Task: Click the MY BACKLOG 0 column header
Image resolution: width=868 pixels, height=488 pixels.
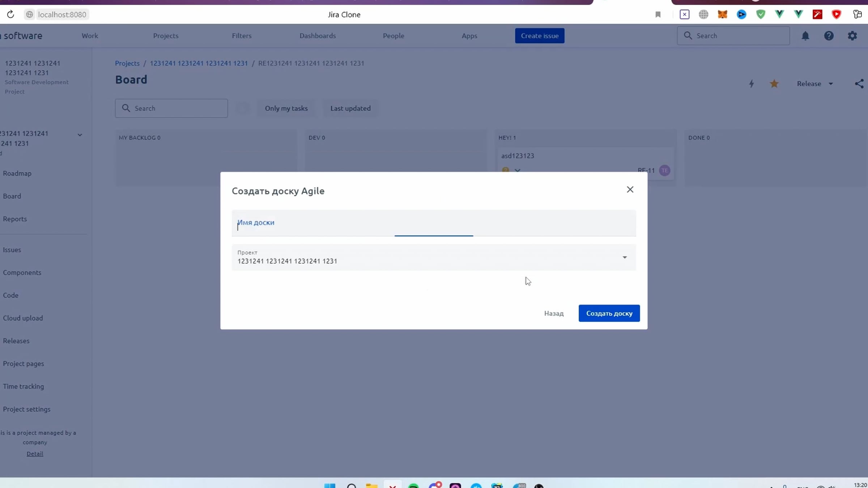Action: (x=139, y=138)
